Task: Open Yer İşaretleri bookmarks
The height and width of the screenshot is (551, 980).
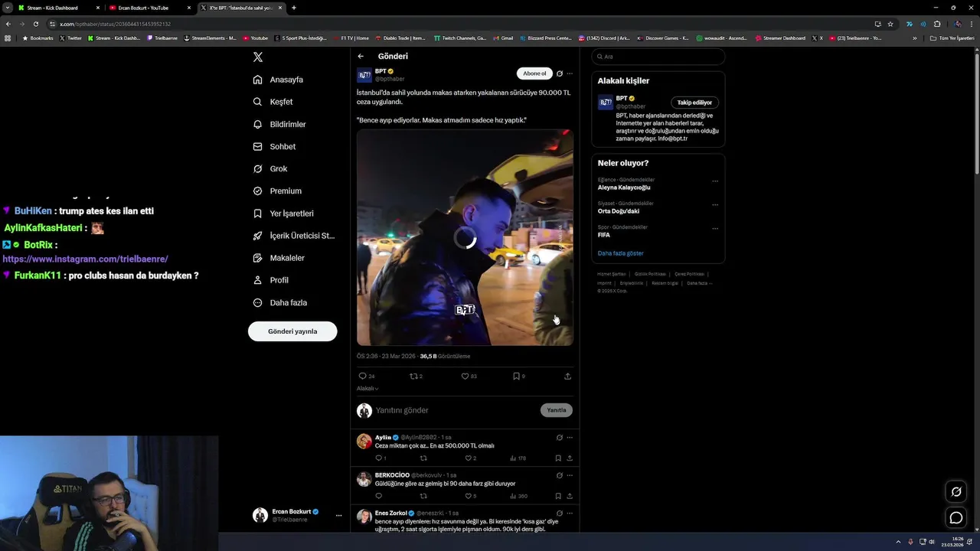Action: 283,214
